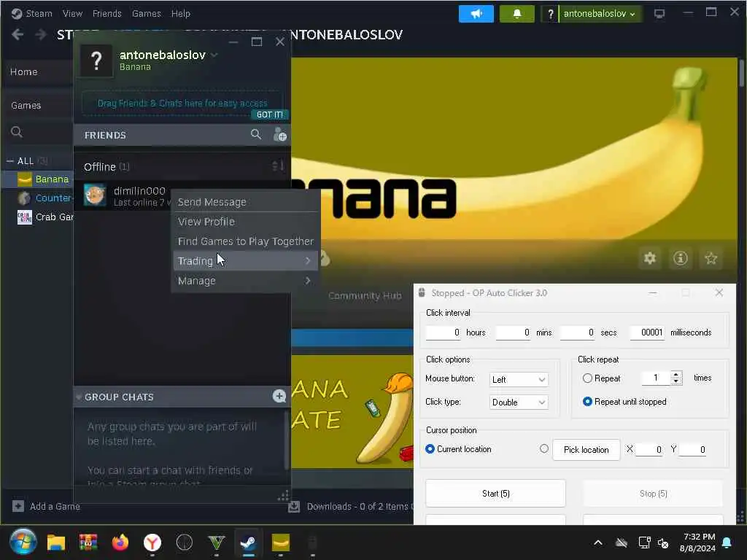Increase repeat times with stepper arrow
This screenshot has height=560, width=747.
coord(676,374)
